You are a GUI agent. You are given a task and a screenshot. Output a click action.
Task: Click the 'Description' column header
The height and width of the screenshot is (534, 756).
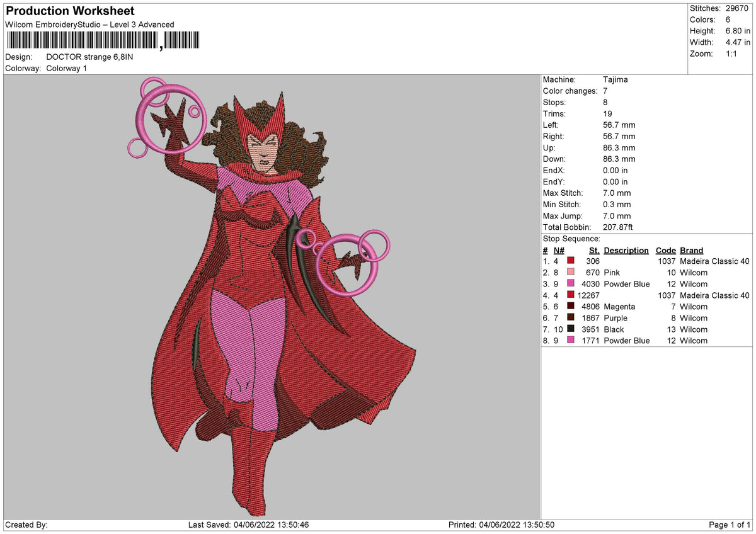[626, 250]
